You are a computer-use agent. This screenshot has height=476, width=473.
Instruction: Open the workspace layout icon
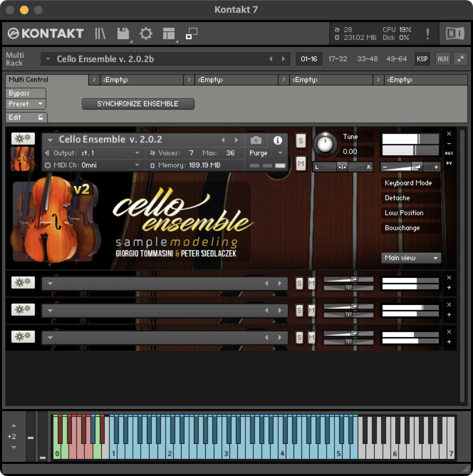[x=169, y=33]
